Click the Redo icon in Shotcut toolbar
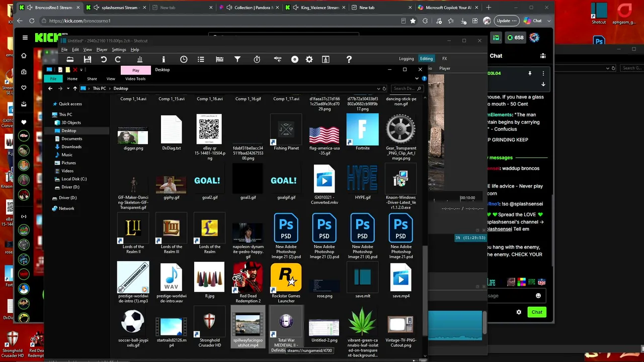 click(x=118, y=59)
